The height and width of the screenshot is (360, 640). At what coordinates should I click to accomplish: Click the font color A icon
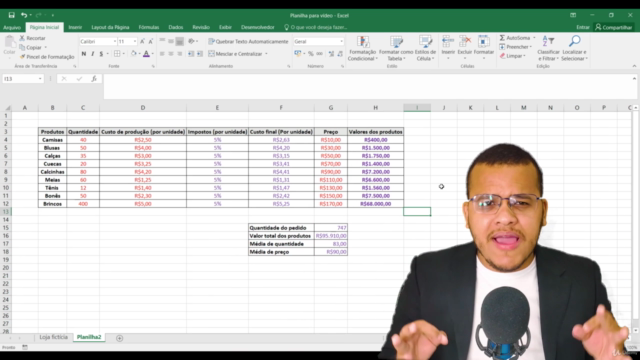point(146,53)
